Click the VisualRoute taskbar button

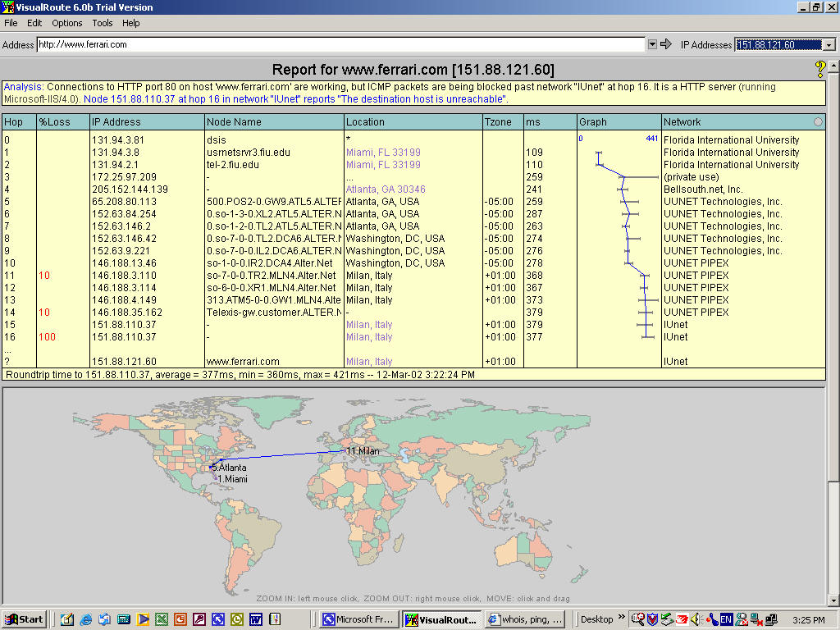442,619
